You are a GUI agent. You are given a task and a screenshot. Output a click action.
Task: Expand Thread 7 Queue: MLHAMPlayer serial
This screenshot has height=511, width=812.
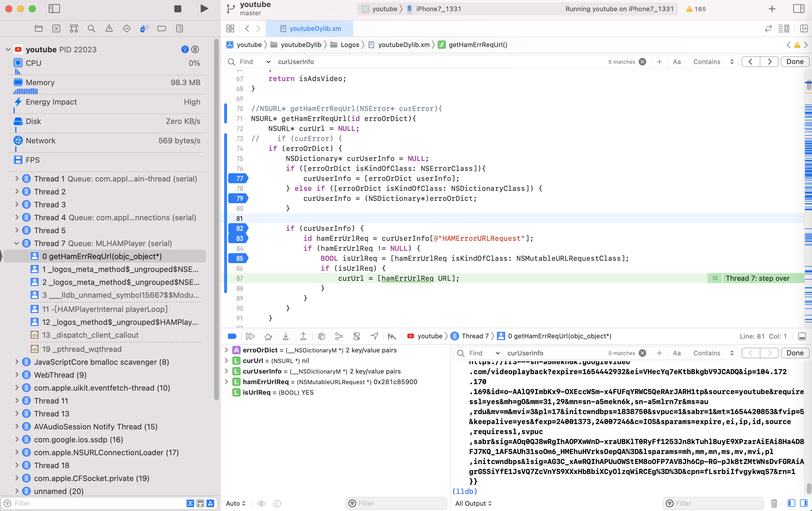click(x=16, y=243)
